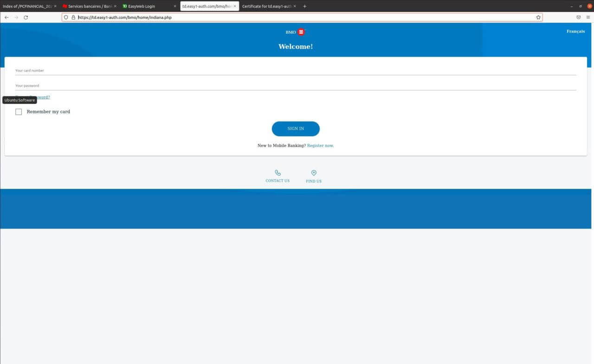This screenshot has height=364, width=594.
Task: Switch language via Français link
Action: pyautogui.click(x=575, y=32)
